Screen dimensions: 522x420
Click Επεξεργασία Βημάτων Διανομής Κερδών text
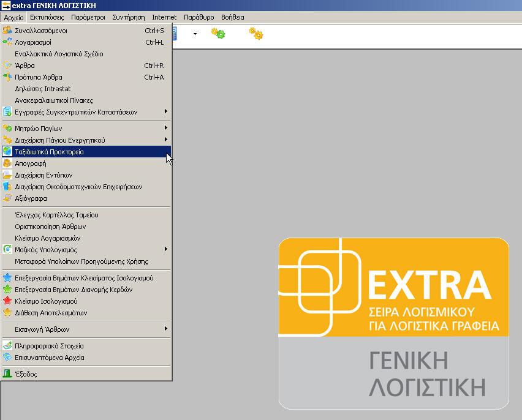[x=74, y=290]
